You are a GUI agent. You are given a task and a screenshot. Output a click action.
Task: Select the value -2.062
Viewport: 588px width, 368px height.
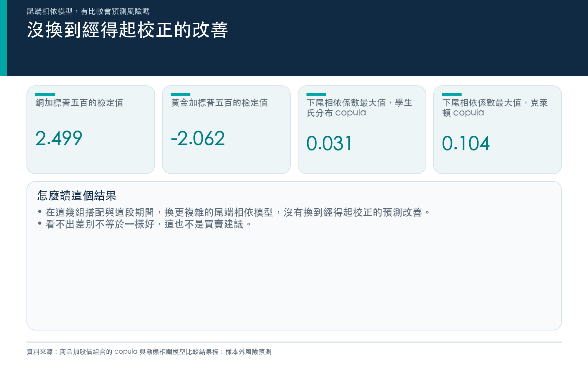click(198, 138)
